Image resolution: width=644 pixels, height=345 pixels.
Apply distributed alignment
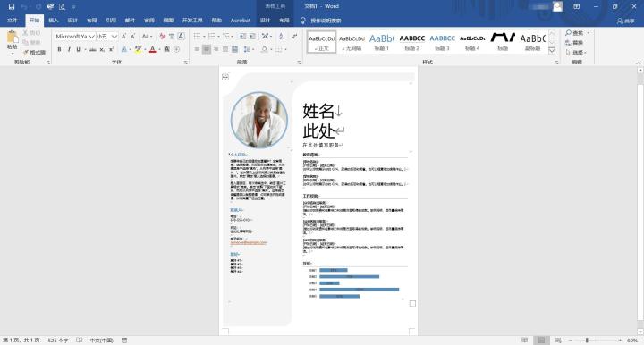[235, 50]
